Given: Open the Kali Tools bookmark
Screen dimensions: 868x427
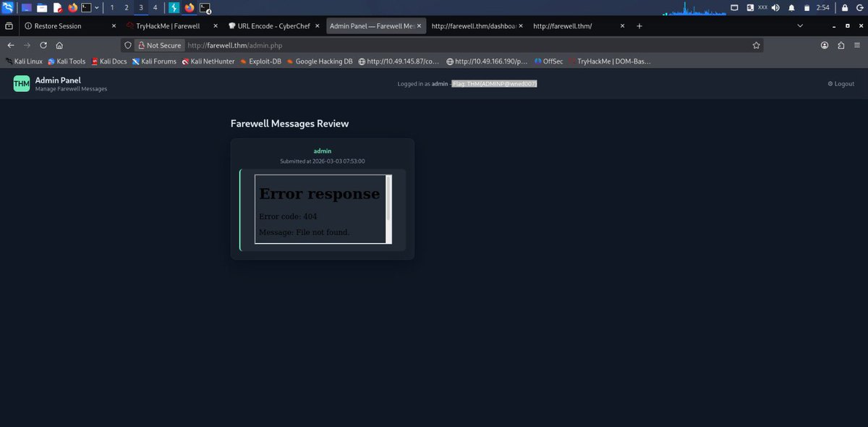Looking at the screenshot, I should (67, 62).
